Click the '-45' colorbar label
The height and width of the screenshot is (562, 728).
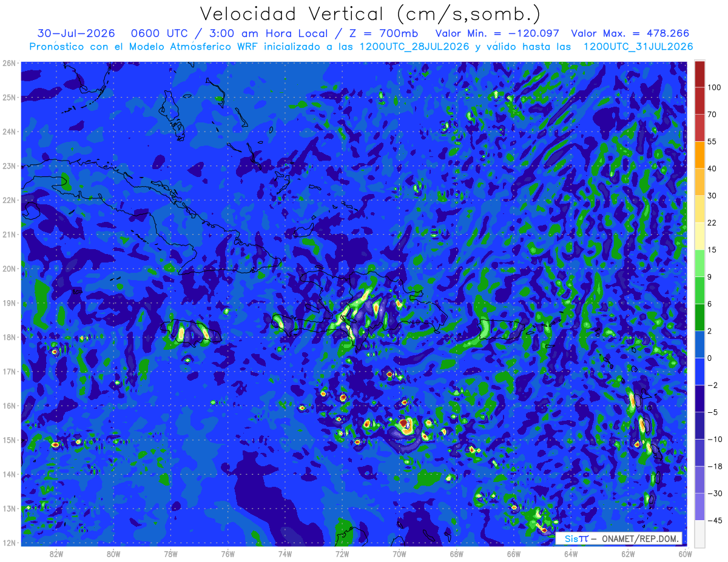[x=714, y=520]
